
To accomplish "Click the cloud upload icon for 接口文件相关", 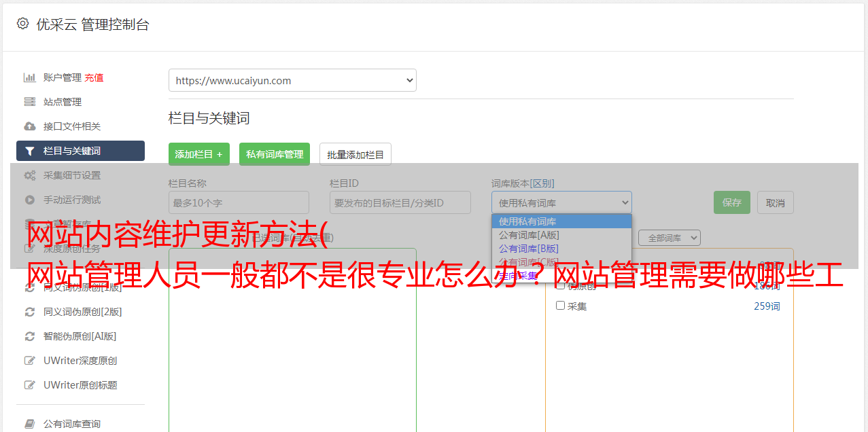I will [x=30, y=126].
